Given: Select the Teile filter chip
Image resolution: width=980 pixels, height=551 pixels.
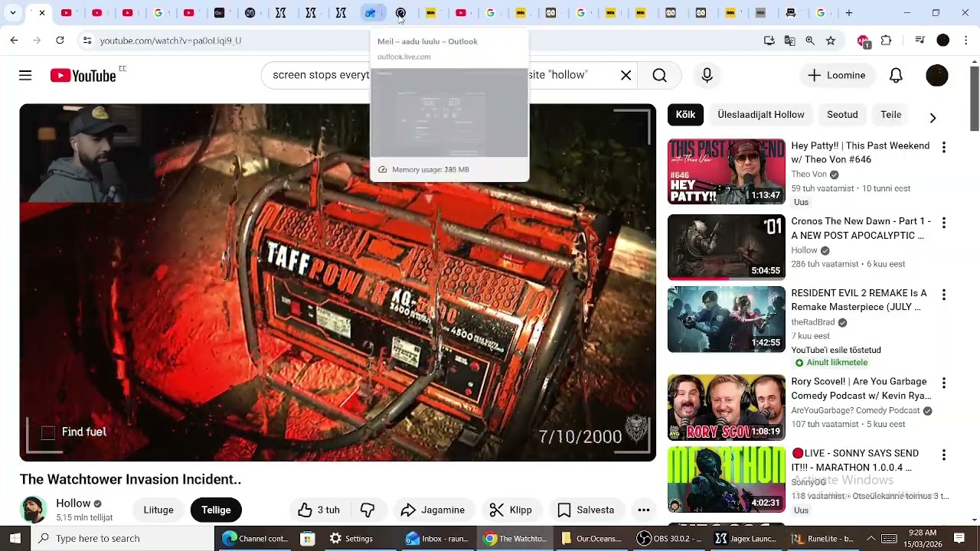Looking at the screenshot, I should [890, 115].
